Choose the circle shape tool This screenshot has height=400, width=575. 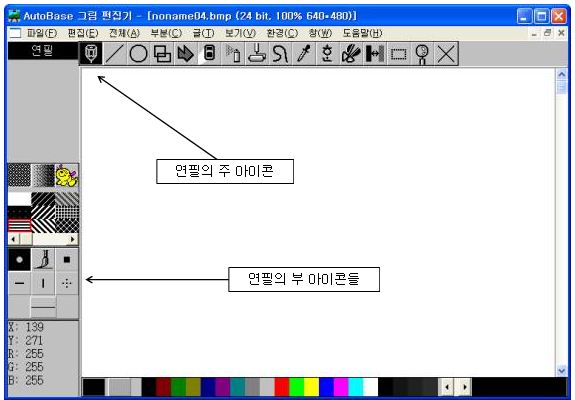tap(138, 54)
